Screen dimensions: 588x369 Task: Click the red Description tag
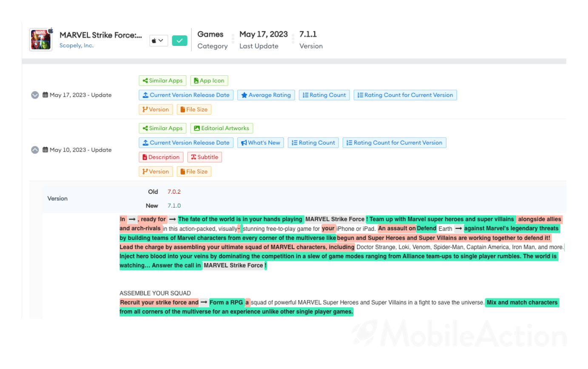pos(161,157)
